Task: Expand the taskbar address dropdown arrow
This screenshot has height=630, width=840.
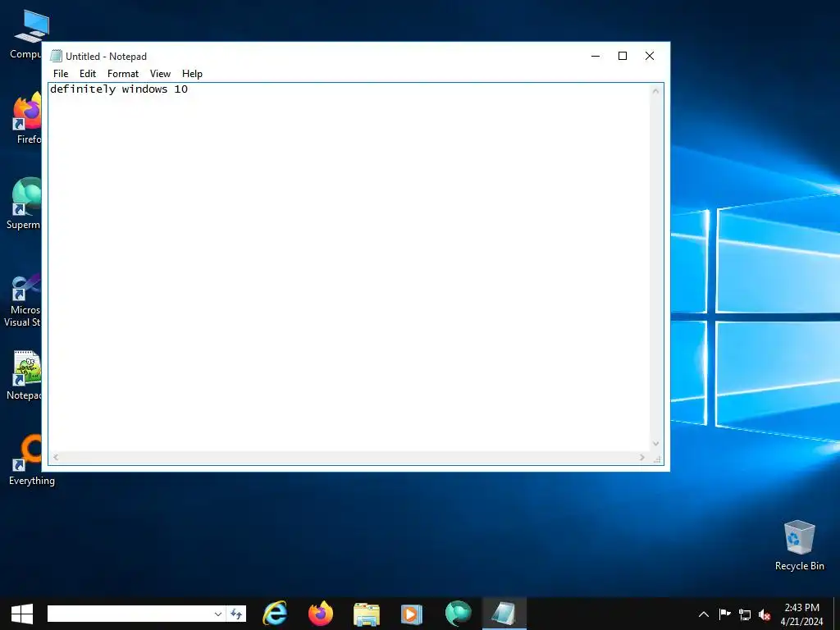Action: point(218,614)
